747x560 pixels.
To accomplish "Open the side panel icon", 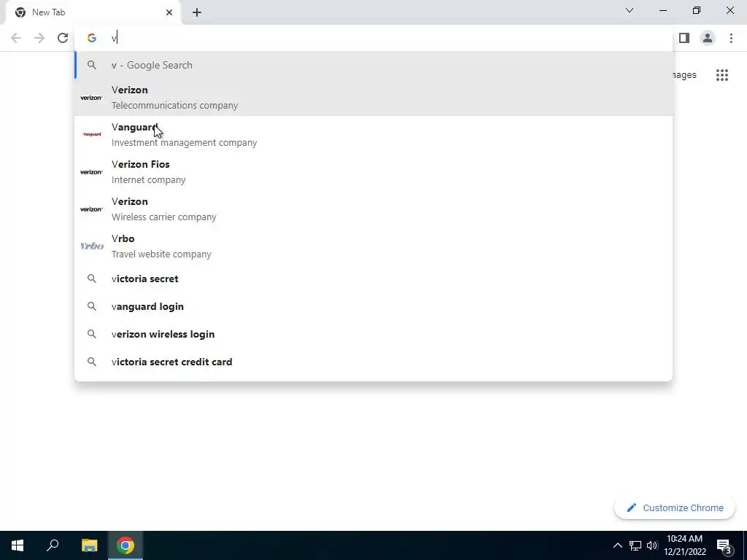I will point(684,38).
